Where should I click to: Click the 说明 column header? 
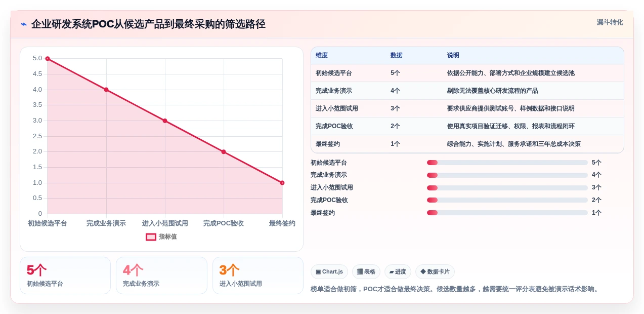click(x=453, y=55)
